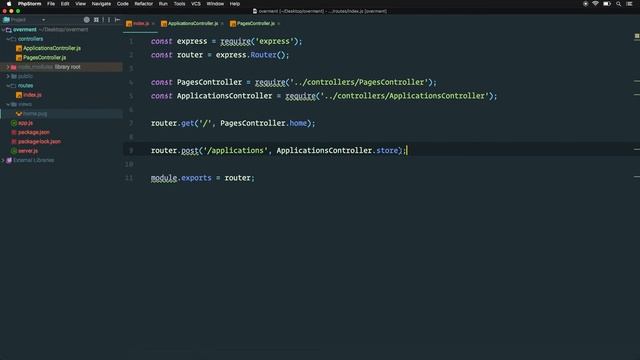The image size is (640, 360).
Task: Click the JS icon of ApplicationsController.js in tree
Action: coord(19,48)
